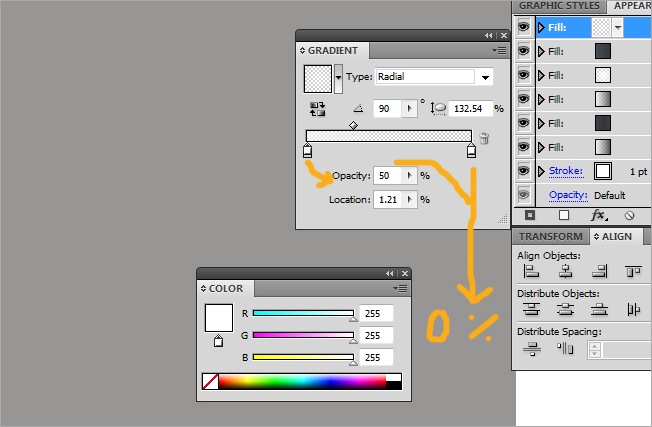The height and width of the screenshot is (427, 652).
Task: Open gradient Location value dropdown arrow
Action: click(409, 200)
